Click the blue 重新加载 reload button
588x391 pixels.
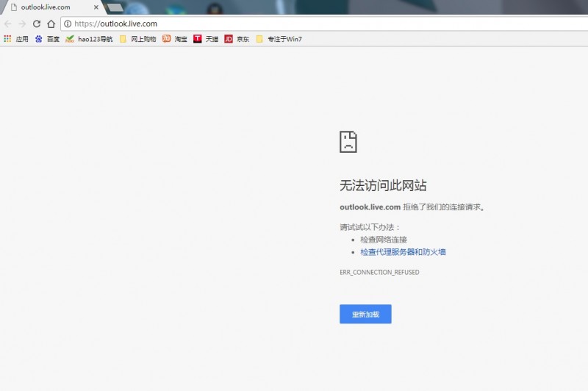tap(365, 314)
